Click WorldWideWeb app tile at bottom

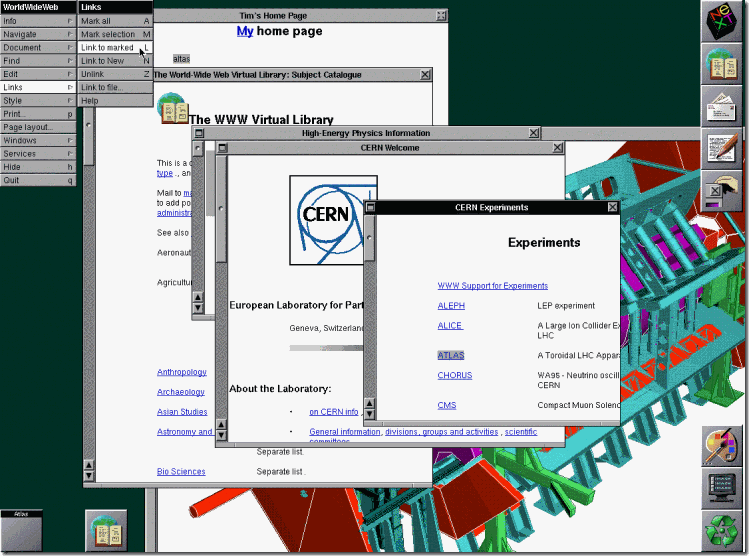click(x=107, y=531)
